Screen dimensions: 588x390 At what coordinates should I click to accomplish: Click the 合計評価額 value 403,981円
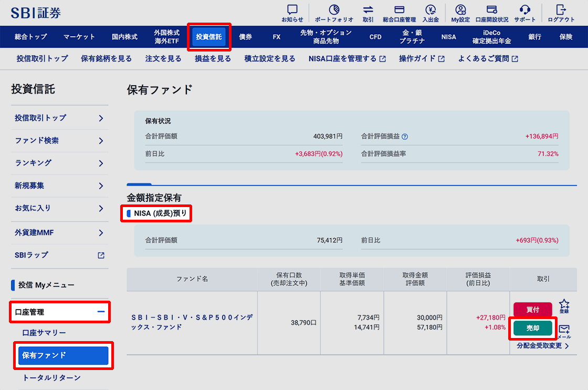pyautogui.click(x=328, y=137)
